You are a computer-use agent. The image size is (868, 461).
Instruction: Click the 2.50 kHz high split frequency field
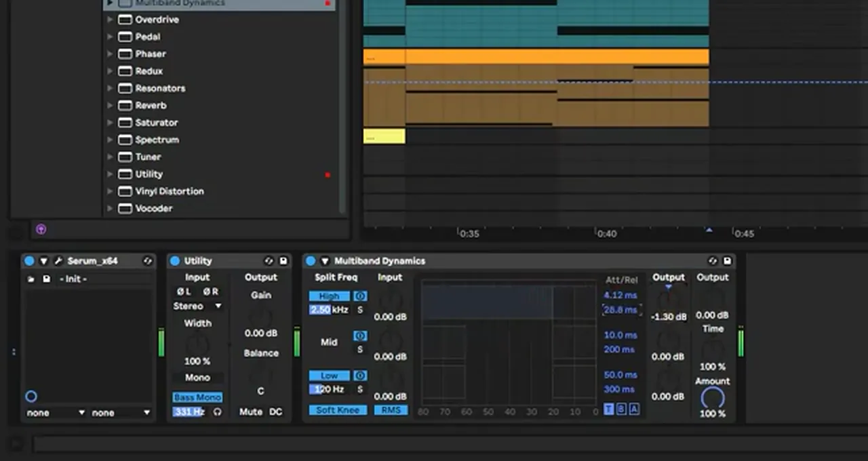tap(330, 310)
